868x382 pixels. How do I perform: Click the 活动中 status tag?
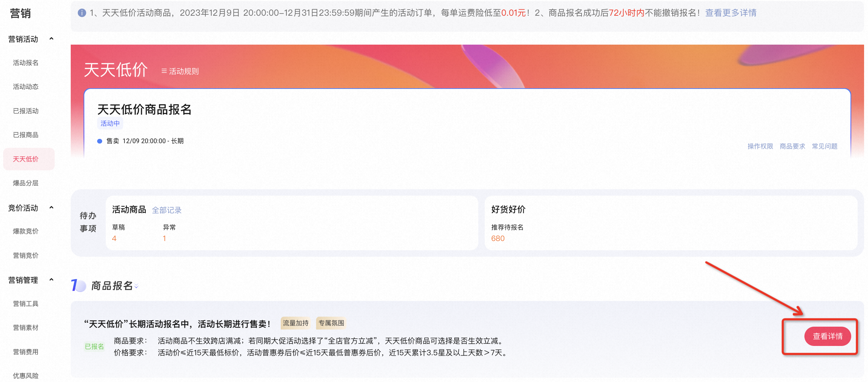(110, 124)
